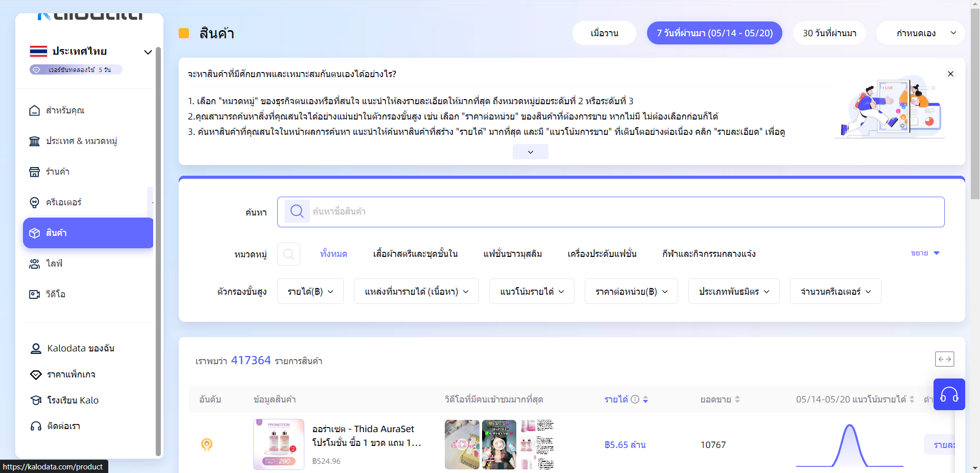Viewport: 980px width, 473px height.
Task: Open the ประเภทพันธมิตร filter dropdown
Action: tap(733, 291)
